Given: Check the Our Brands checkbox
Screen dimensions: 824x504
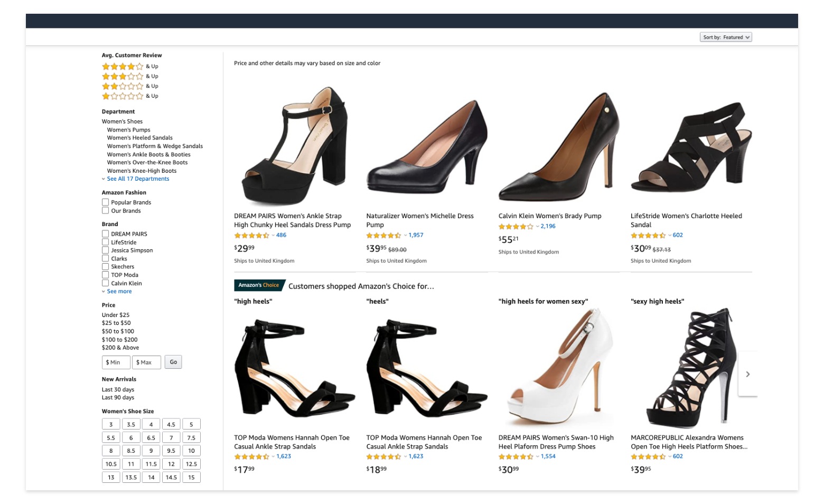Looking at the screenshot, I should tap(105, 211).
